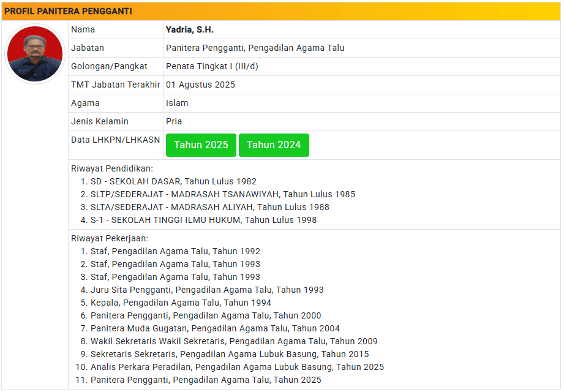Open the Tahun 2024 LHKPN report

point(274,145)
